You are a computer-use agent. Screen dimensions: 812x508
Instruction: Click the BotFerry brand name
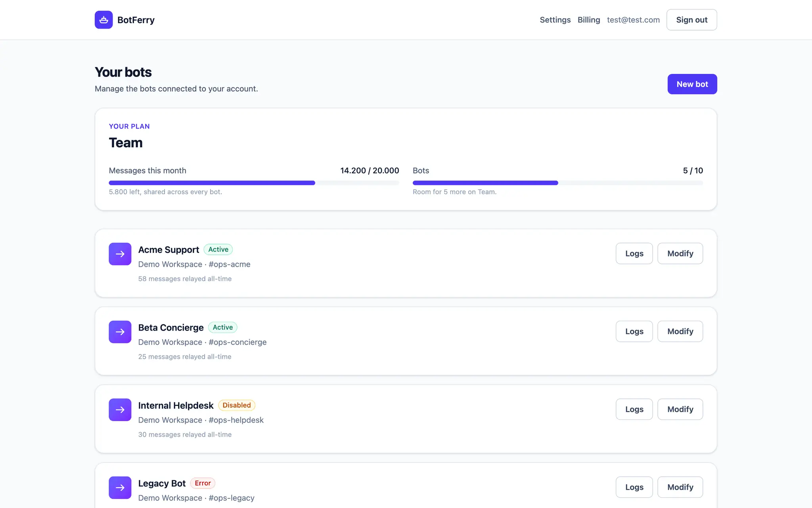136,20
